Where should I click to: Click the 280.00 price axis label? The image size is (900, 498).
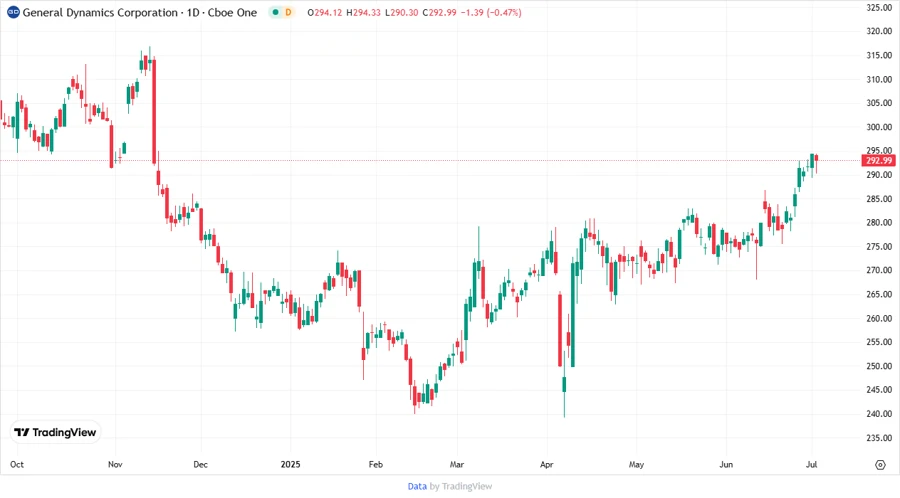pyautogui.click(x=879, y=223)
